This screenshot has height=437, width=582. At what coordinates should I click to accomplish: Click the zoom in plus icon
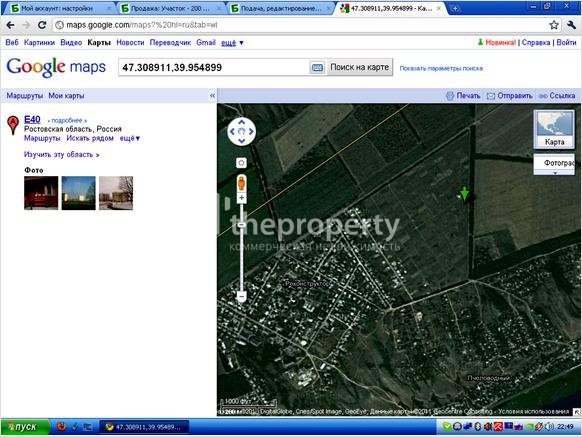[x=241, y=198]
